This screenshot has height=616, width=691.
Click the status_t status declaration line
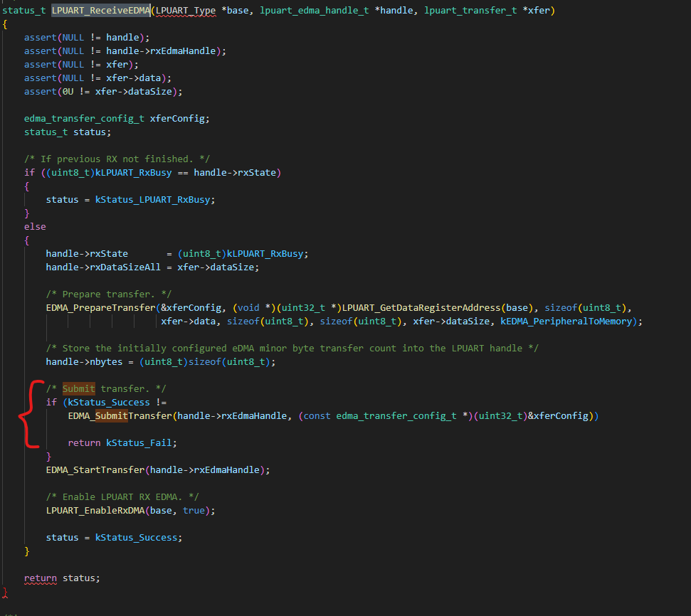68,132
